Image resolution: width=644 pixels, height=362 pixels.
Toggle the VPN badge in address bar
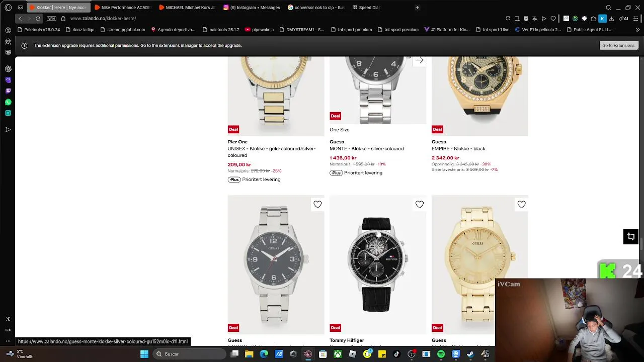[x=51, y=19]
